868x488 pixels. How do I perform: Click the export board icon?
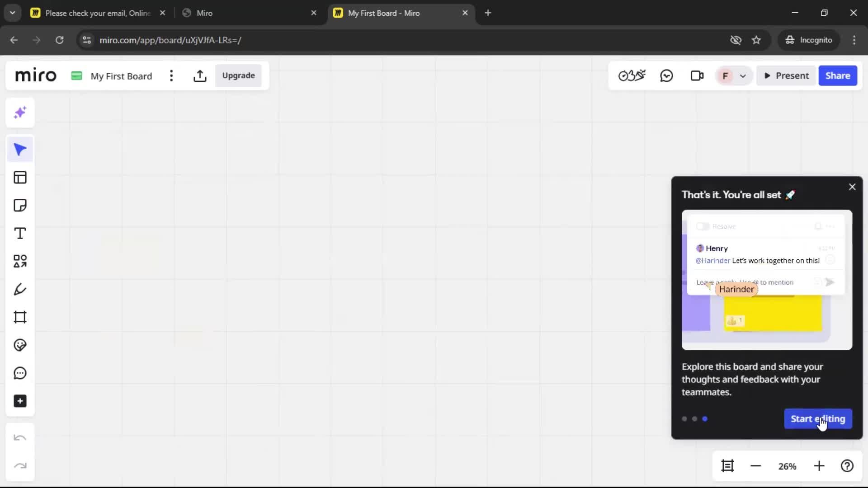point(200,75)
